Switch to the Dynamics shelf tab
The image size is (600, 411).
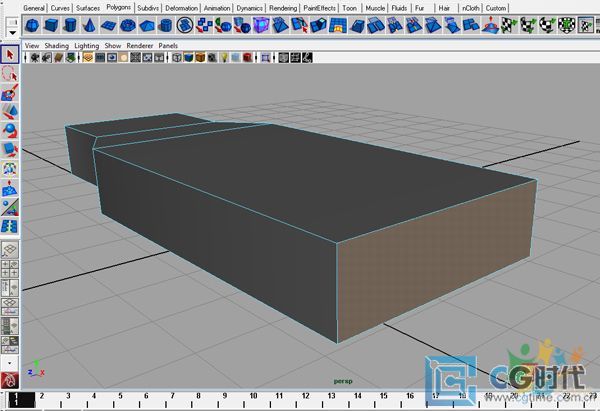249,8
